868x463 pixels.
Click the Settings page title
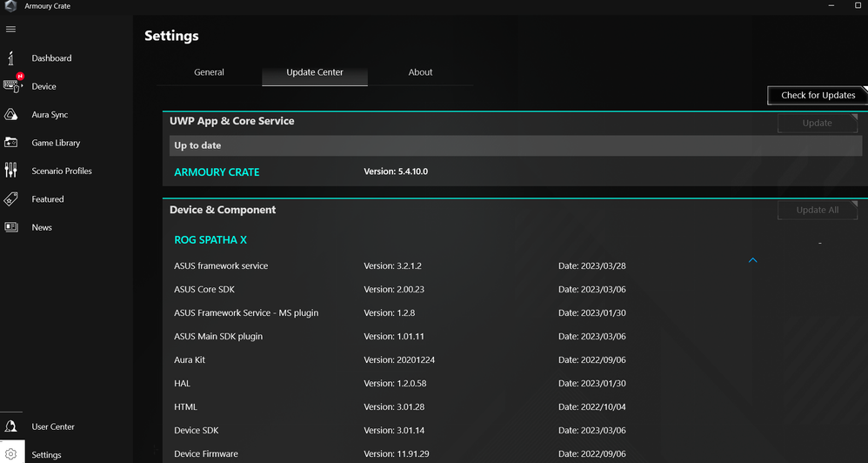171,36
